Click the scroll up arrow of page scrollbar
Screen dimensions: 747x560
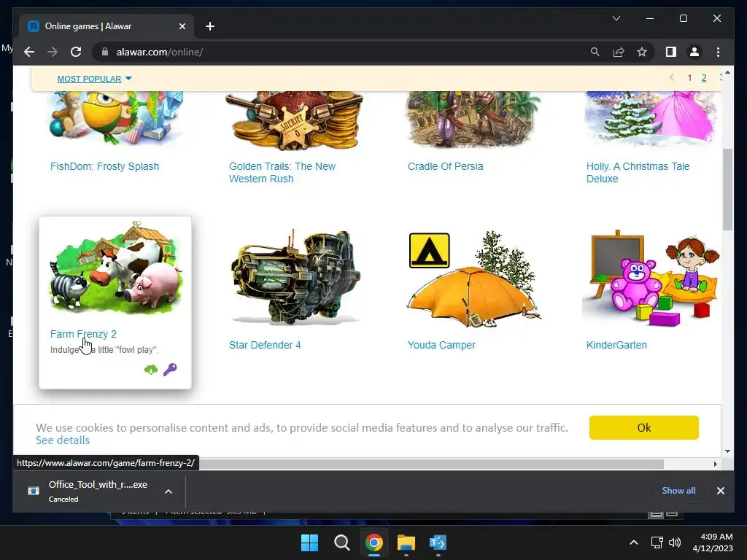point(727,73)
